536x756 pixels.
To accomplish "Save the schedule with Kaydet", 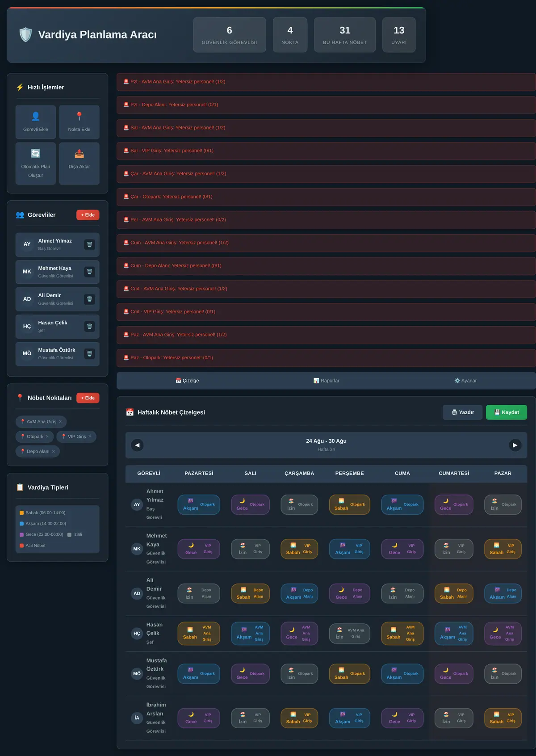I will (507, 412).
